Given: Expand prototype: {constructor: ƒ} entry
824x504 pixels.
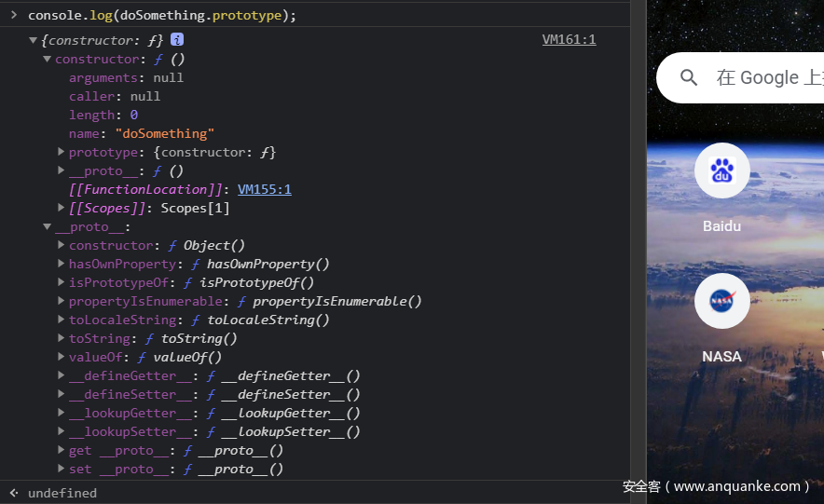Looking at the screenshot, I should (x=61, y=152).
